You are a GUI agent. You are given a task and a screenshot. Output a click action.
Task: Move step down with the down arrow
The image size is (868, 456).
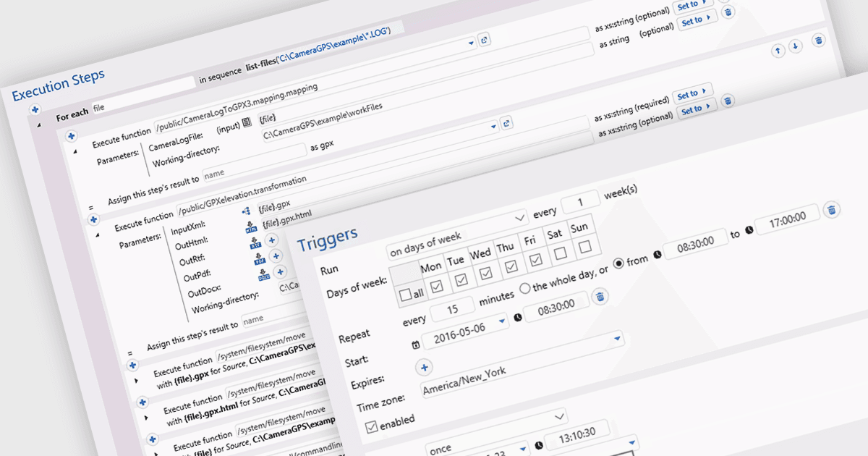(796, 46)
